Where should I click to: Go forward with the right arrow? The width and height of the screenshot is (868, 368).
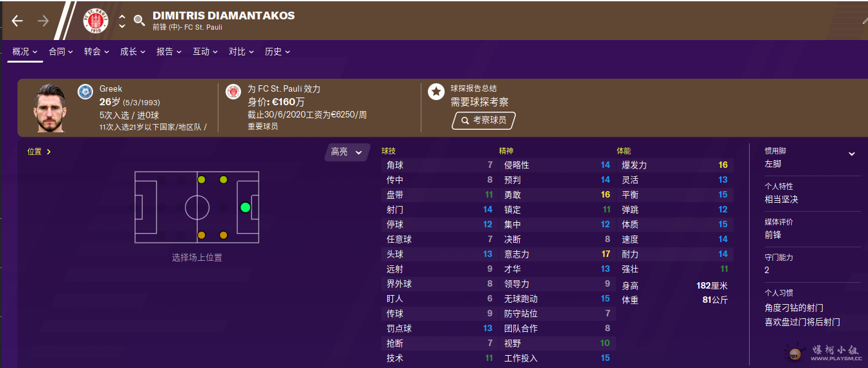43,21
